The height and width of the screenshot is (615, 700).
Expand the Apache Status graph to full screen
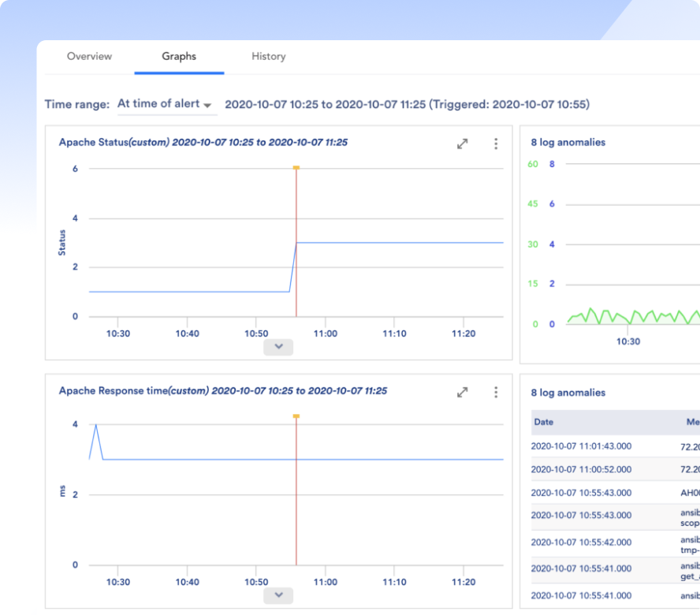click(x=463, y=143)
